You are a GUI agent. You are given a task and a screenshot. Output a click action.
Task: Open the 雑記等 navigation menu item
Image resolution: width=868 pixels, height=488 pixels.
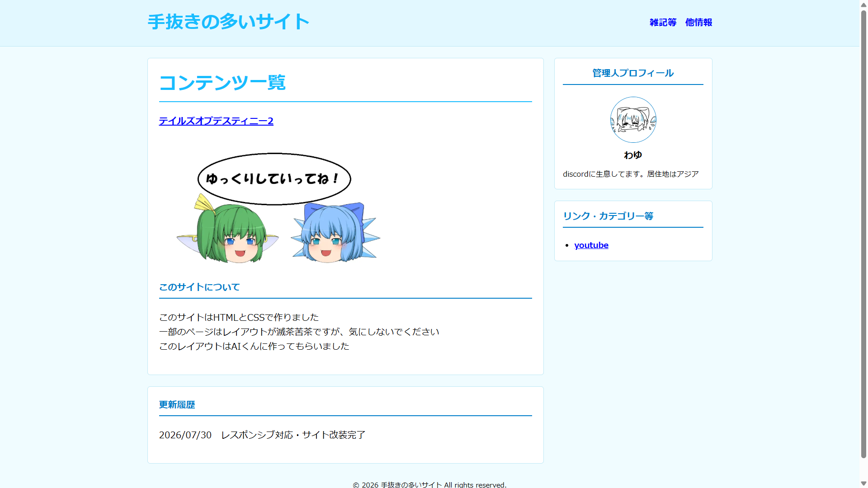tap(663, 23)
